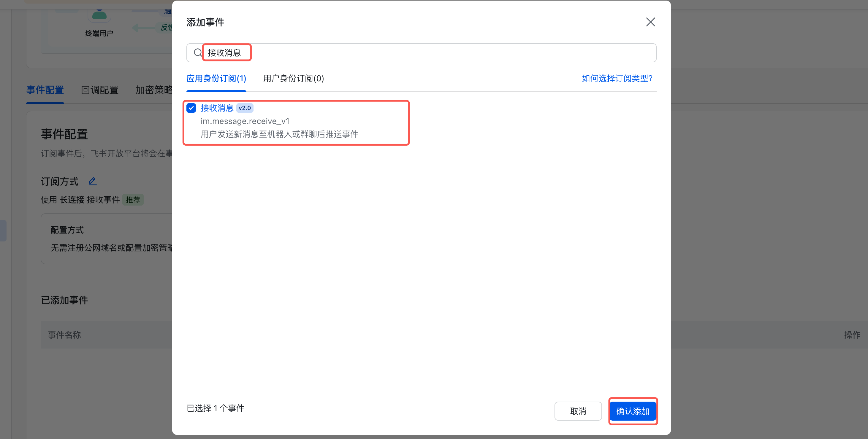
Task: Select the 应用身份订阅(1) tab
Action: click(216, 78)
